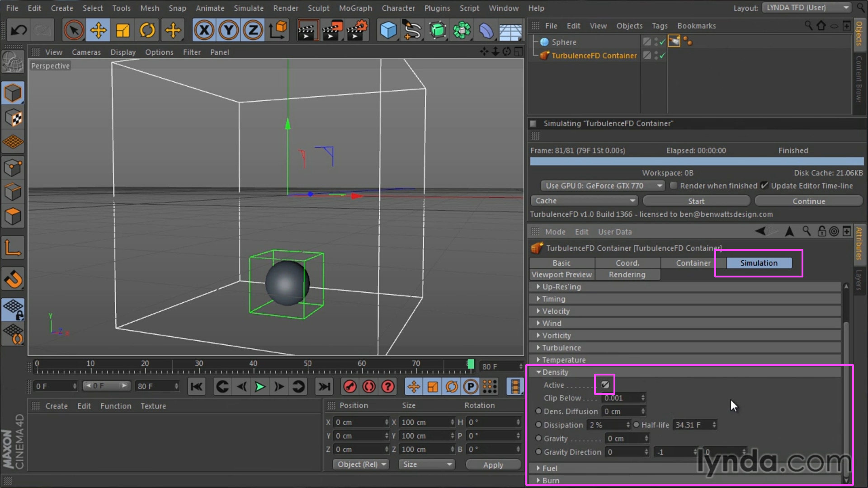Select the Live Selection tool
The width and height of the screenshot is (868, 488).
(x=74, y=30)
